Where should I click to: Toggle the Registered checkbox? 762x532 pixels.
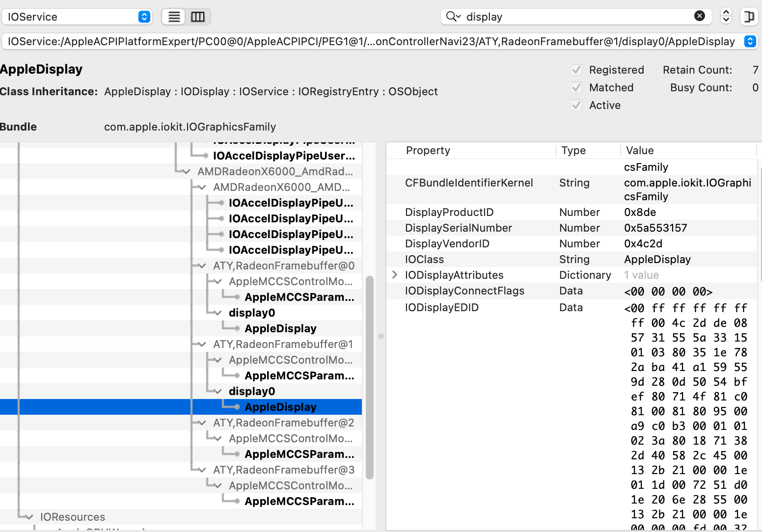[577, 70]
